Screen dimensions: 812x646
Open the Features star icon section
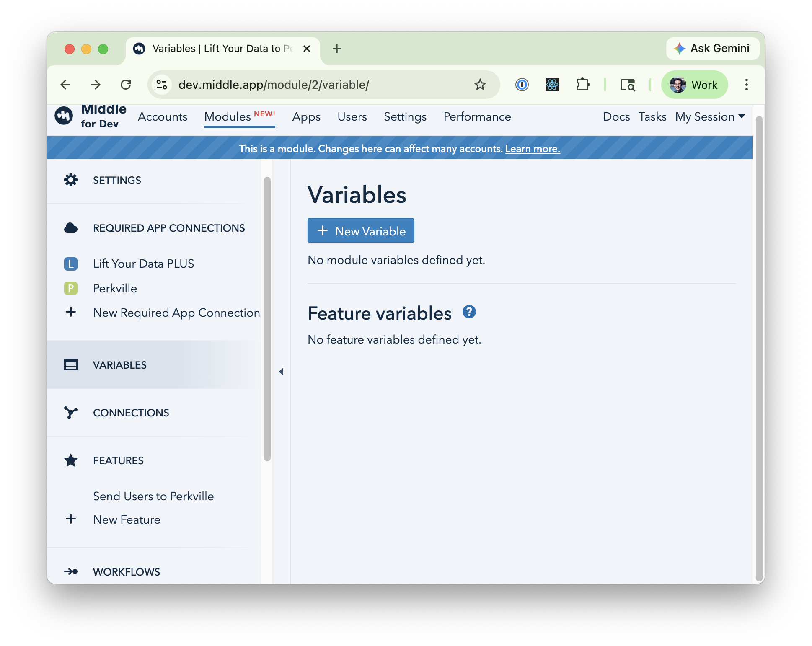tap(71, 460)
